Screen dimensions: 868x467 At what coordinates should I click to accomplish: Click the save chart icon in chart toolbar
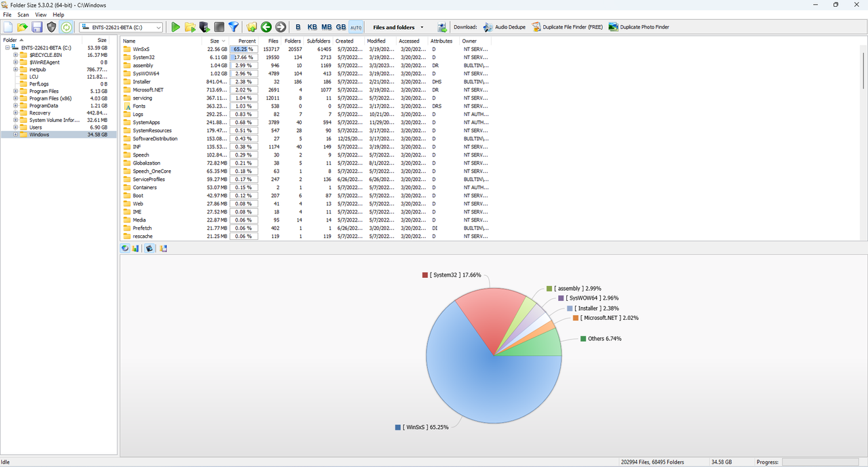[163, 248]
